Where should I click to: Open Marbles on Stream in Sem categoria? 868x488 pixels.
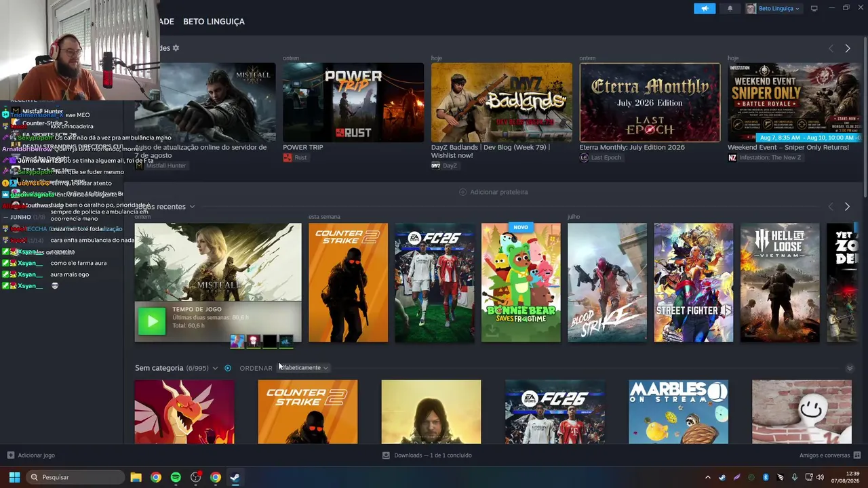coord(678,412)
